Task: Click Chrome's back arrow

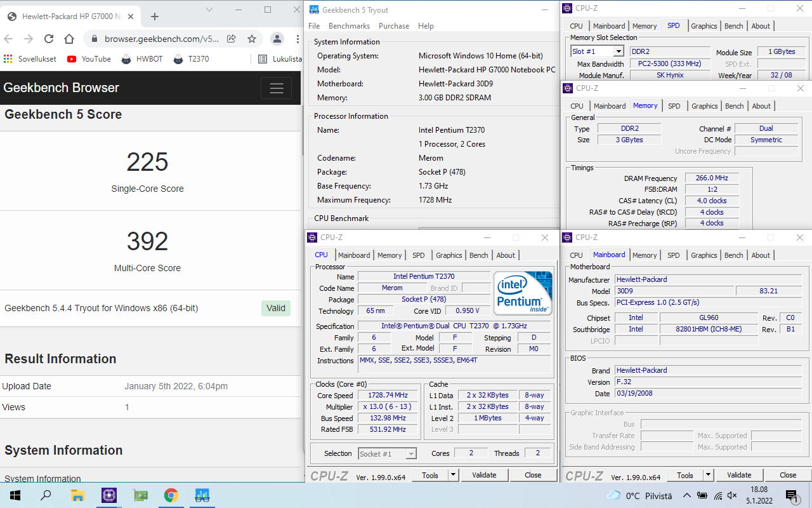Action: point(10,39)
